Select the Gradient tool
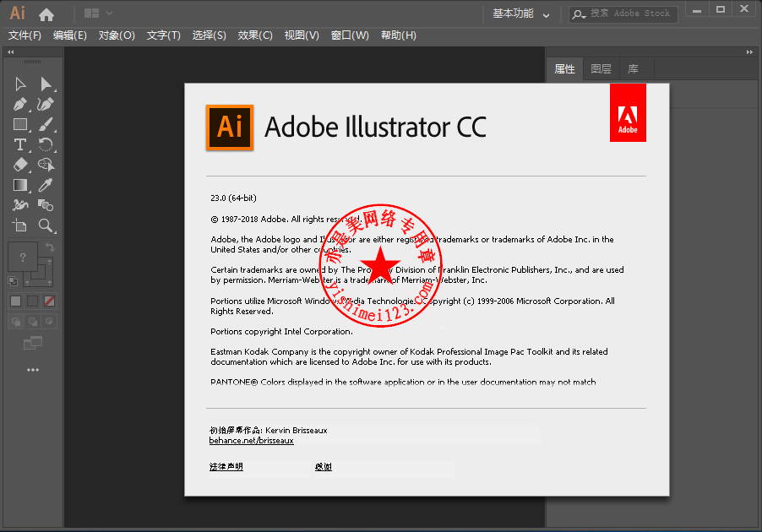This screenshot has height=532, width=762. pos(20,185)
